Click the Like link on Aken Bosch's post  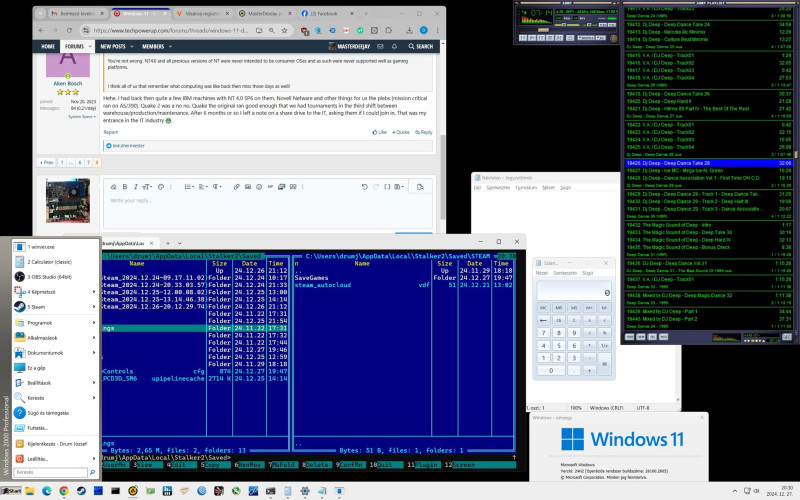pos(379,132)
